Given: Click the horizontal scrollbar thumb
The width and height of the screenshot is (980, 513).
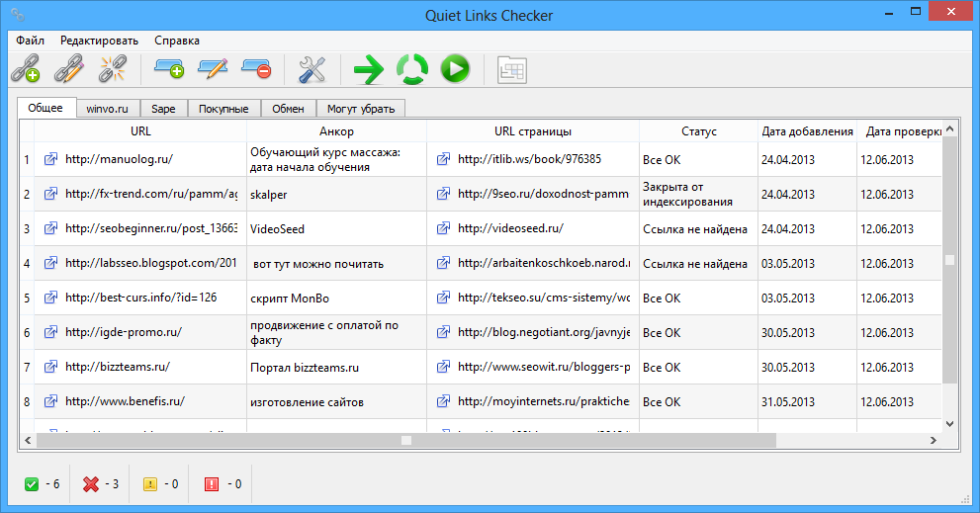Looking at the screenshot, I should point(406,441).
